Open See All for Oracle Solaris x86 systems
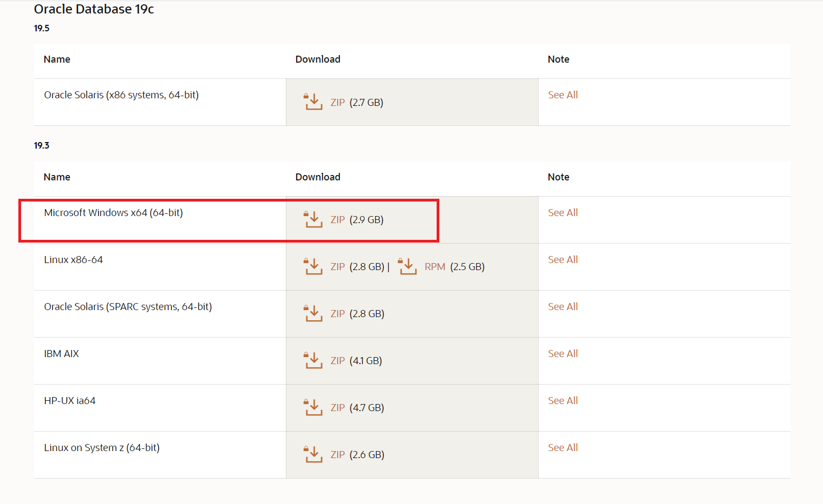This screenshot has height=504, width=823. point(563,95)
